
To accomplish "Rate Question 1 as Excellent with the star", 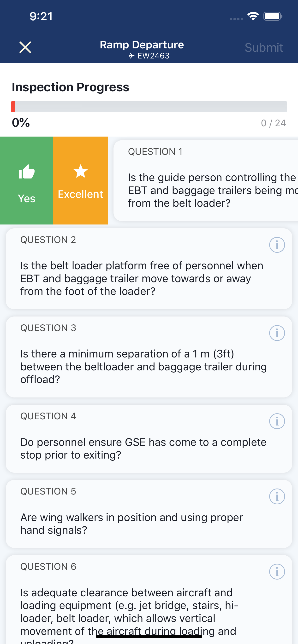I will point(80,180).
